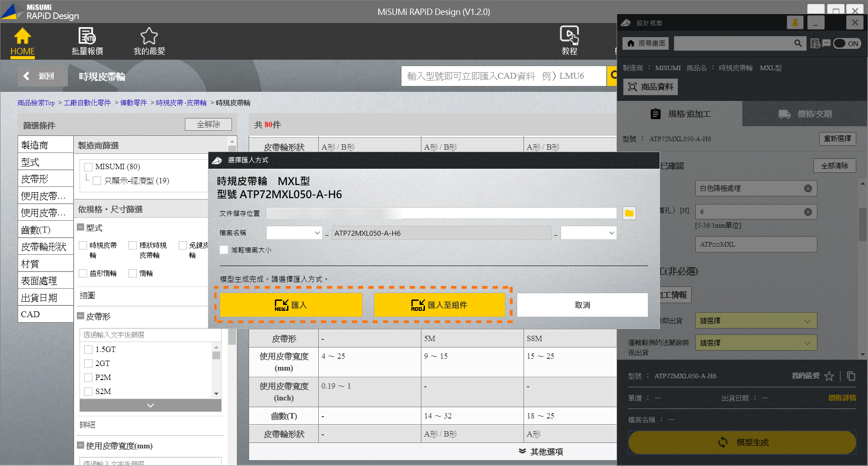
Task: Click the HOME house icon
Action: [x=22, y=37]
